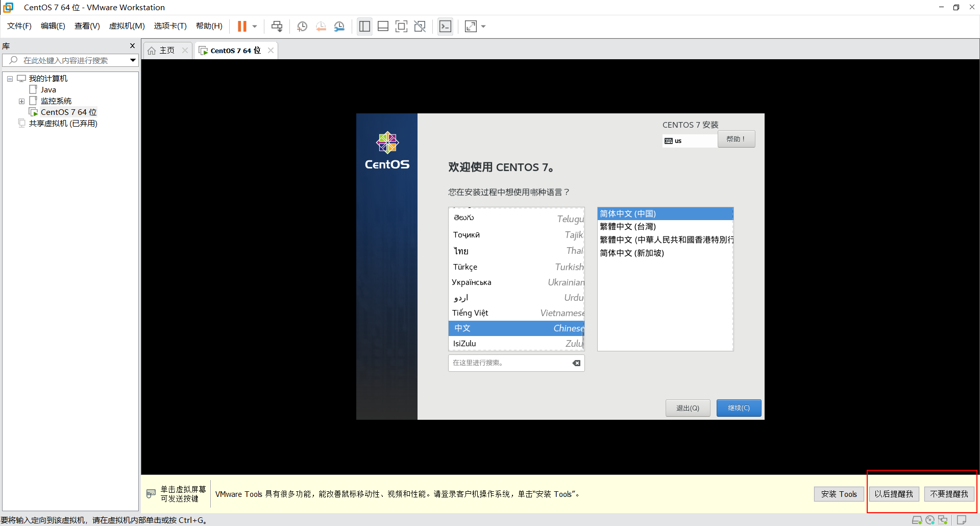Select Українська Ukrainian in the language list
Viewport: 980px width, 526px height.
coord(517,282)
